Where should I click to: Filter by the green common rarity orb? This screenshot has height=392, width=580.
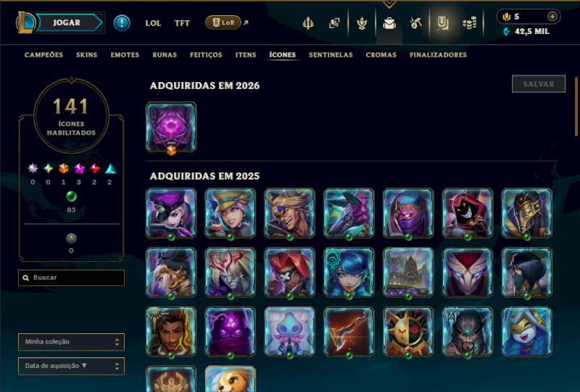(x=71, y=196)
